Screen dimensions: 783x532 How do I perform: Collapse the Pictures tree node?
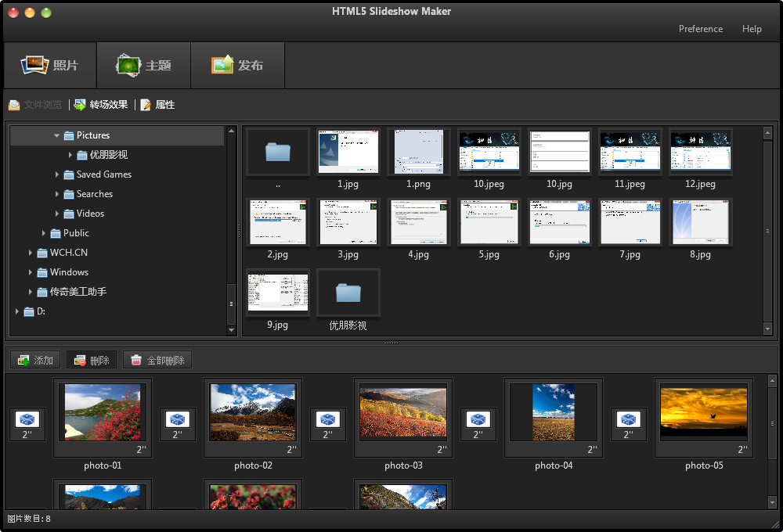tap(56, 135)
